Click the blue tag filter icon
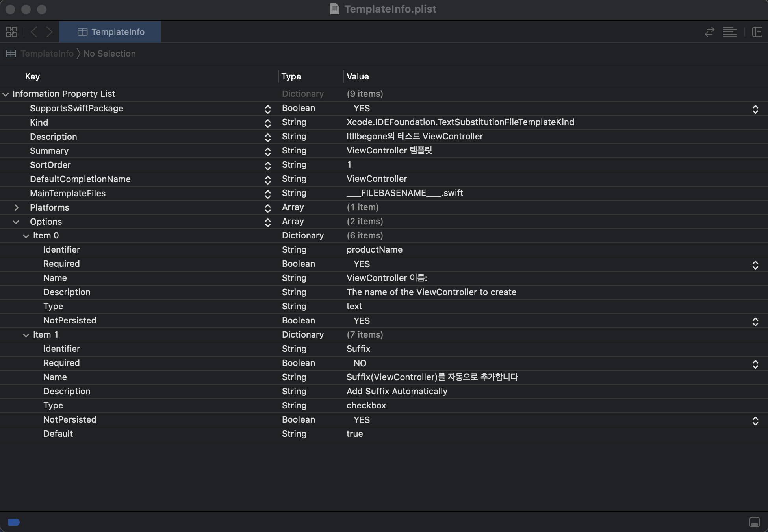 14,522
